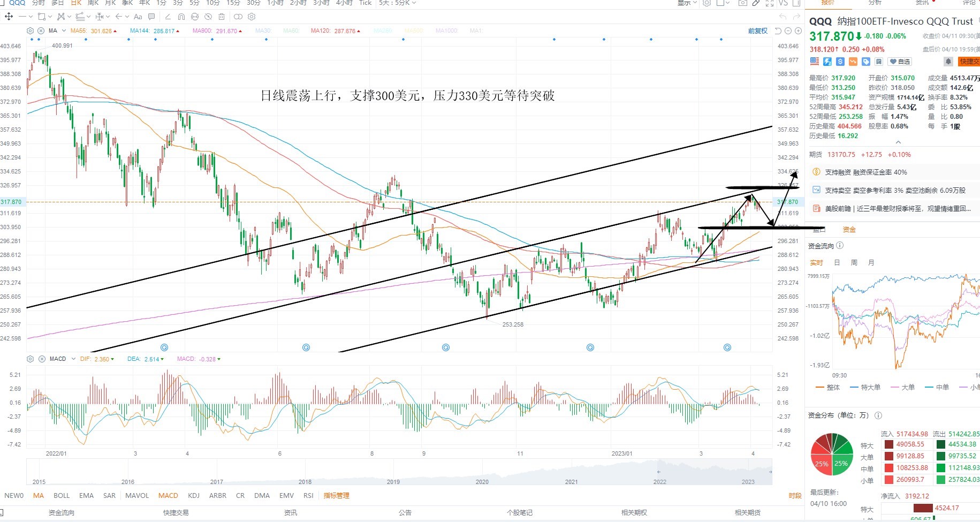Click the 快捷交易 orange button
The width and height of the screenshot is (980, 522).
click(x=969, y=62)
